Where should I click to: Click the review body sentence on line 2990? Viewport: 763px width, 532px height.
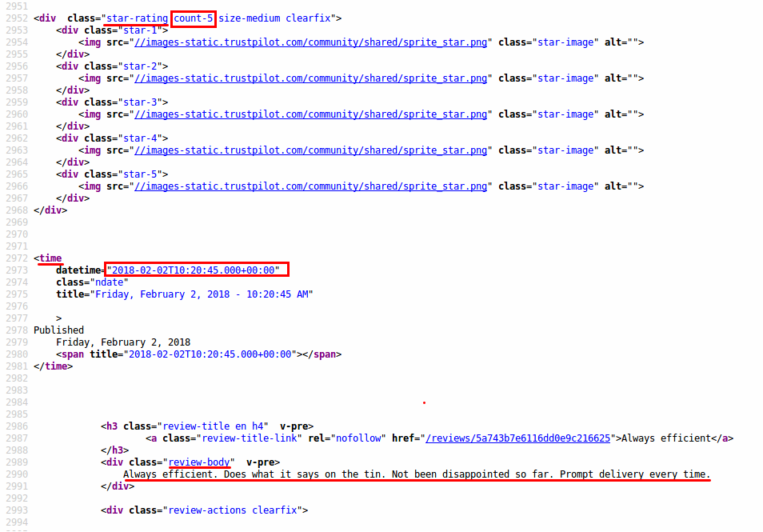pyautogui.click(x=417, y=474)
